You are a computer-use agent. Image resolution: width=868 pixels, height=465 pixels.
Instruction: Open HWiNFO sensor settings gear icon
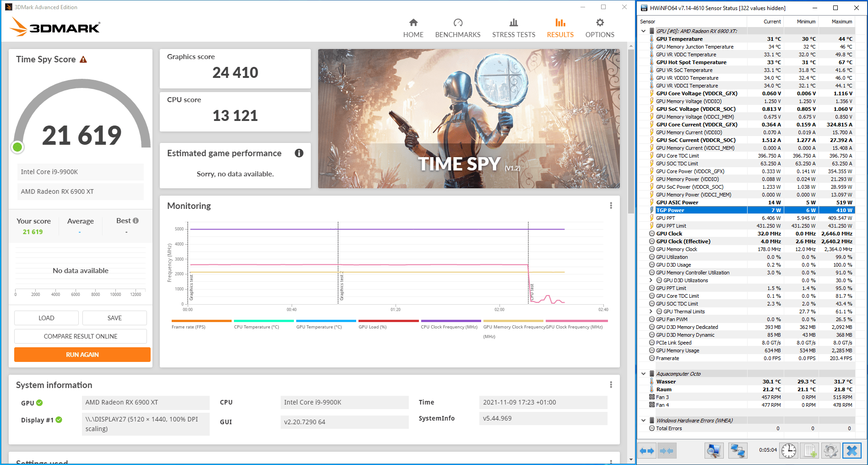pos(831,451)
